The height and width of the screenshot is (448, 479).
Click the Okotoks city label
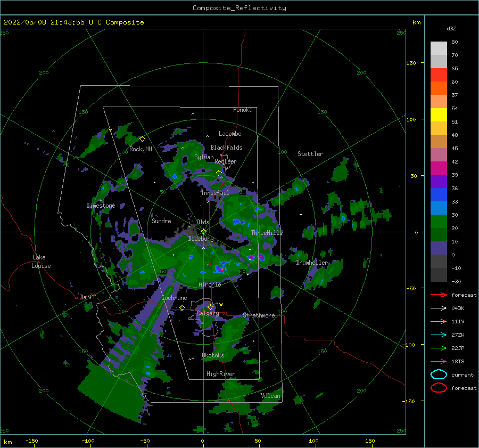tap(213, 355)
